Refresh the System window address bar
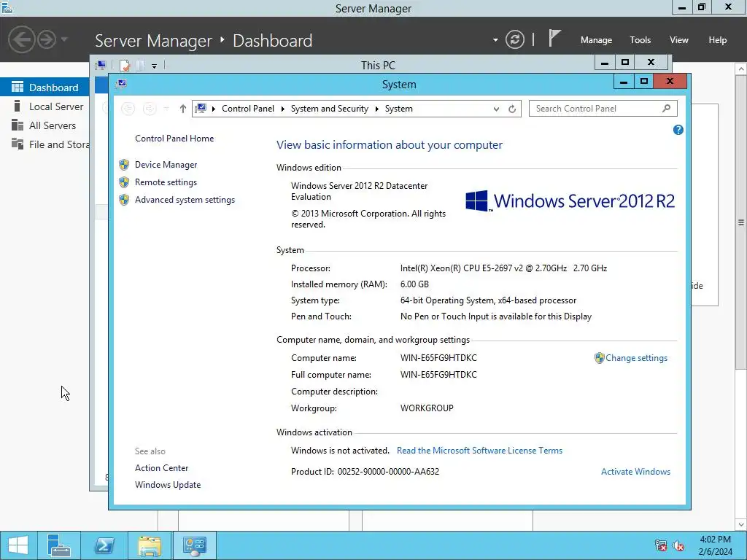This screenshot has width=747, height=560. tap(512, 109)
